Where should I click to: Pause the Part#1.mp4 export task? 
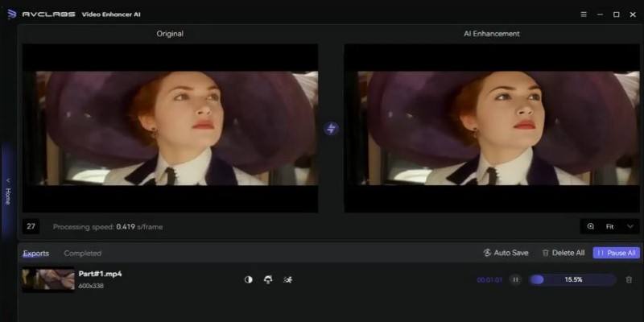click(515, 279)
